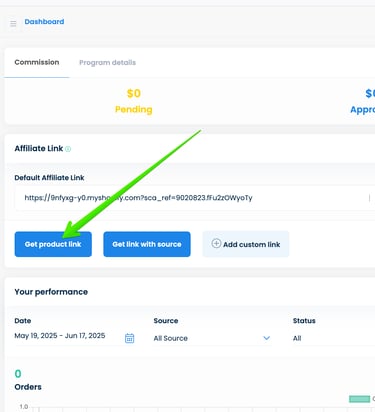Click the Get link with source button
Screen dimensions: 375x412
pos(147,244)
